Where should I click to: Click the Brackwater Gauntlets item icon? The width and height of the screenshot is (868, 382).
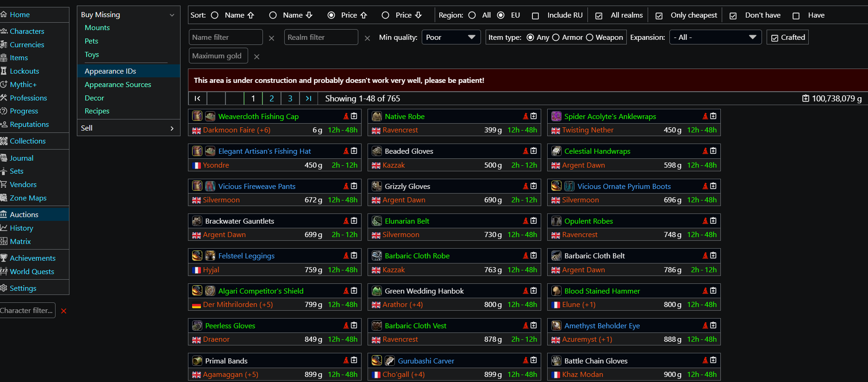pos(197,221)
